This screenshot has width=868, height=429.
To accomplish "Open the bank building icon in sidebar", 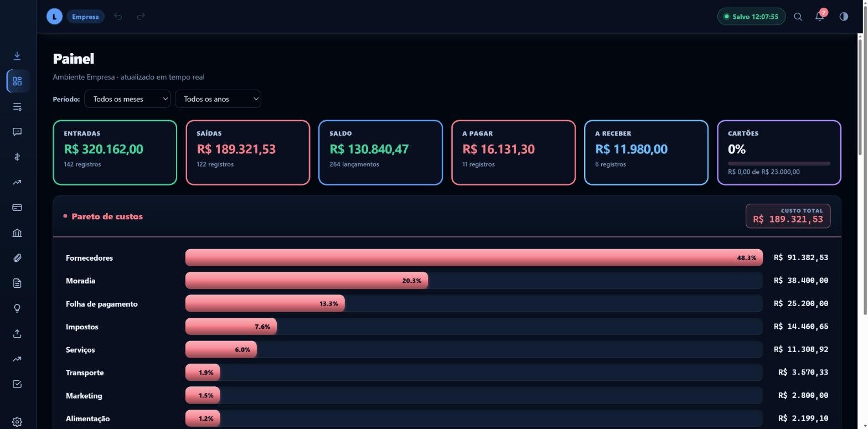I will (17, 233).
